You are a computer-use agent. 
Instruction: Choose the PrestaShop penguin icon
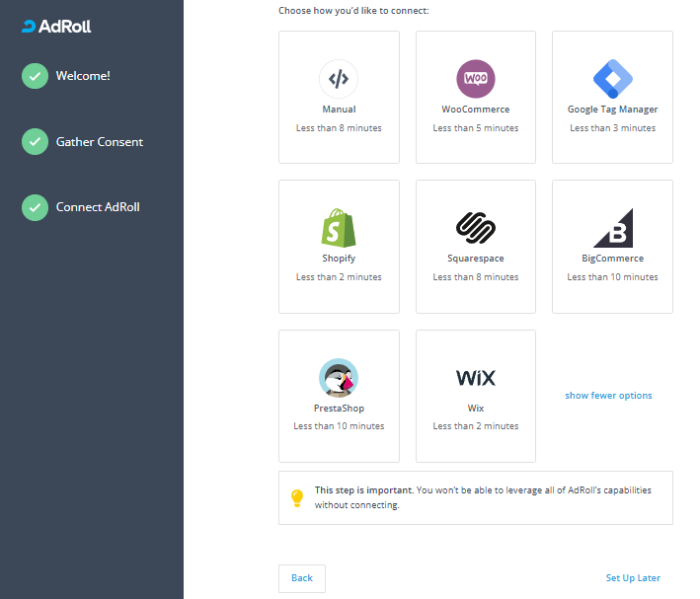click(339, 378)
